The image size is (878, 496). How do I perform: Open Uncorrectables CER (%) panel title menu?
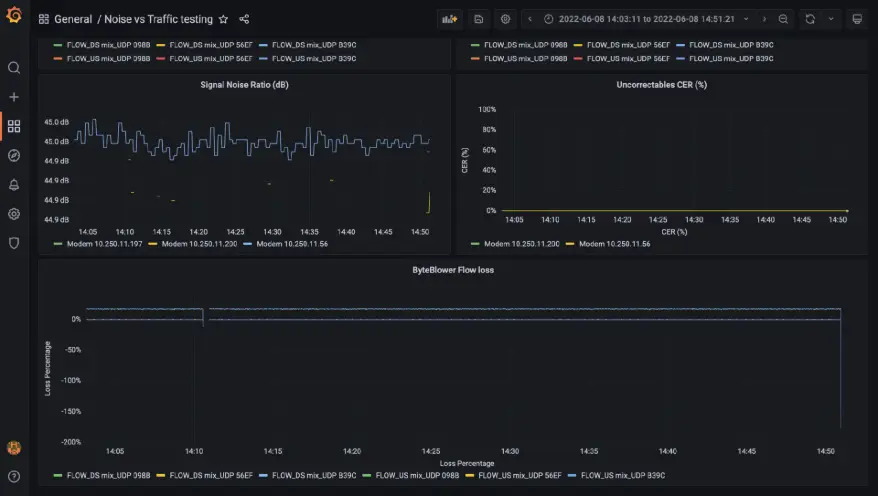click(x=661, y=85)
